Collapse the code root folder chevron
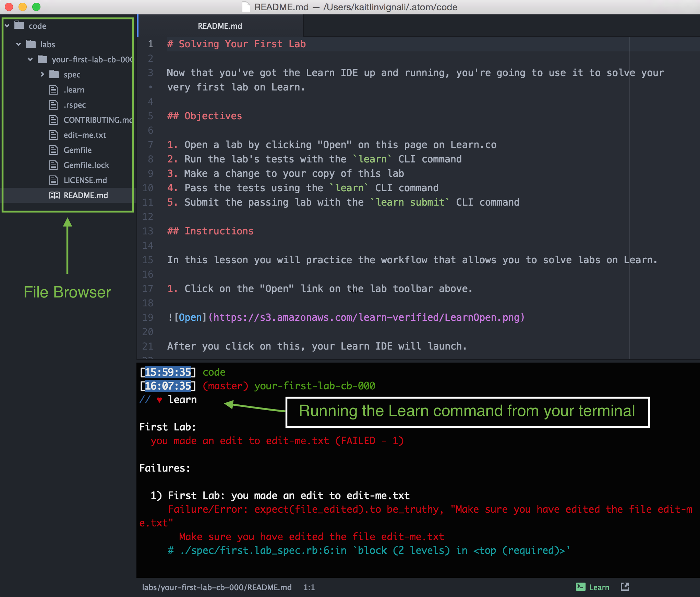 (x=7, y=26)
